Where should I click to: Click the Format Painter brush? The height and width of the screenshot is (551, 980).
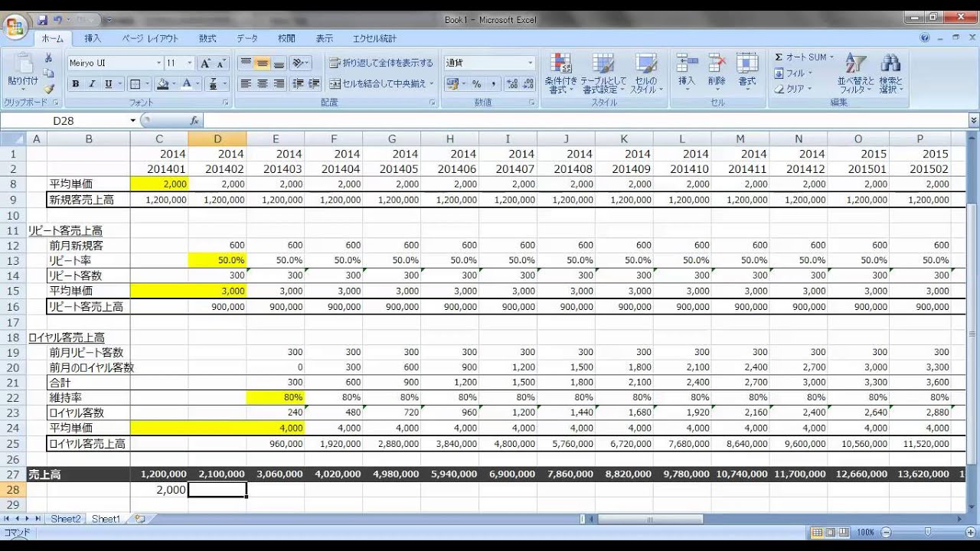click(x=48, y=89)
